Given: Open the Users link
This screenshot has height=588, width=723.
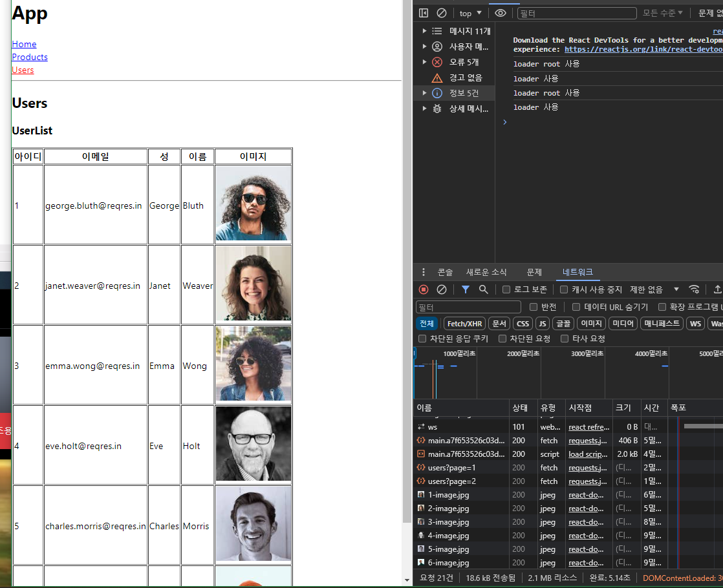Looking at the screenshot, I should [x=23, y=70].
